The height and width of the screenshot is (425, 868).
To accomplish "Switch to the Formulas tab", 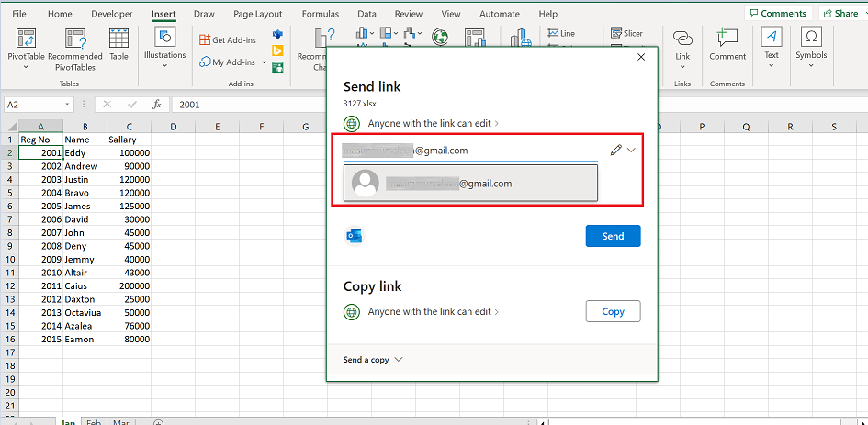I will coord(320,14).
